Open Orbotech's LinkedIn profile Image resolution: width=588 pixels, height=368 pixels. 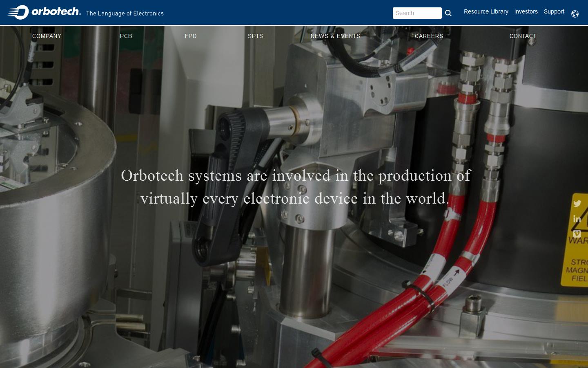tap(577, 219)
